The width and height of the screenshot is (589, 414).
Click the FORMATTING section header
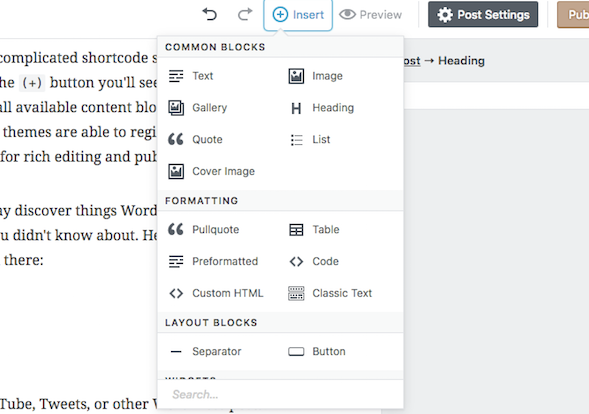201,201
